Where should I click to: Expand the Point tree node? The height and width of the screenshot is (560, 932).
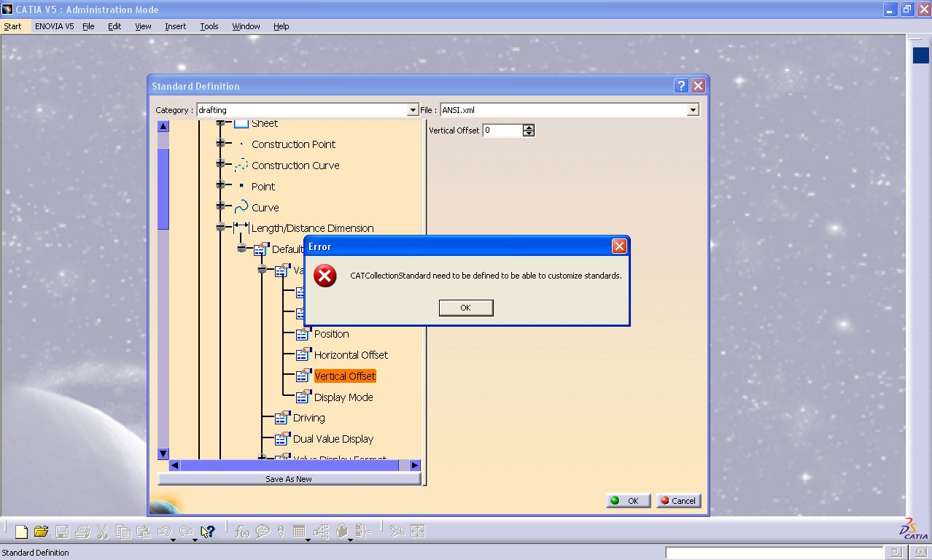pyautogui.click(x=220, y=186)
